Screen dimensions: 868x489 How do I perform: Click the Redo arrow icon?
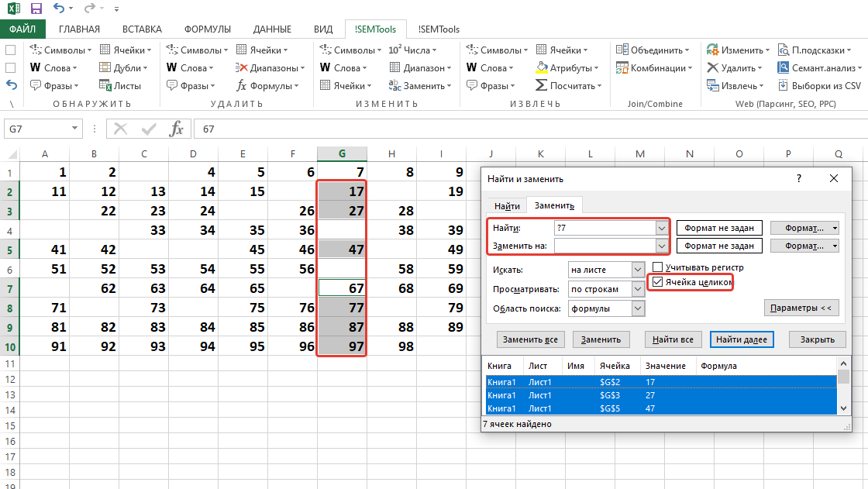pyautogui.click(x=89, y=9)
